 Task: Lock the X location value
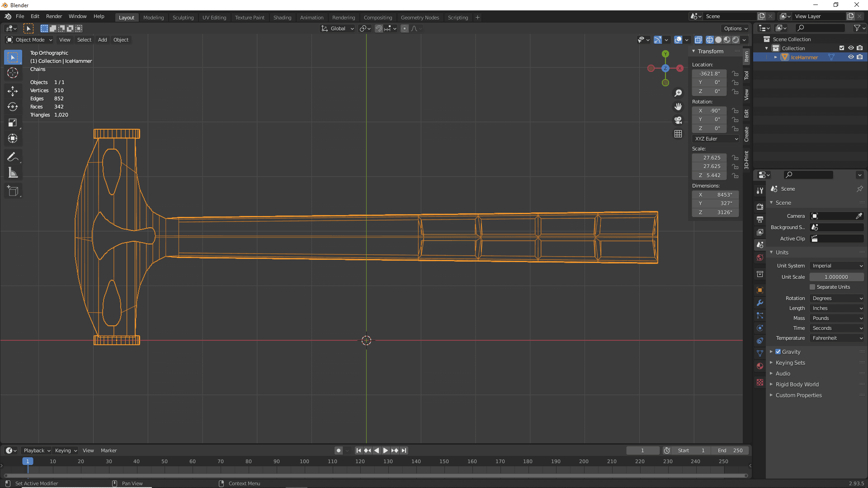pyautogui.click(x=735, y=74)
